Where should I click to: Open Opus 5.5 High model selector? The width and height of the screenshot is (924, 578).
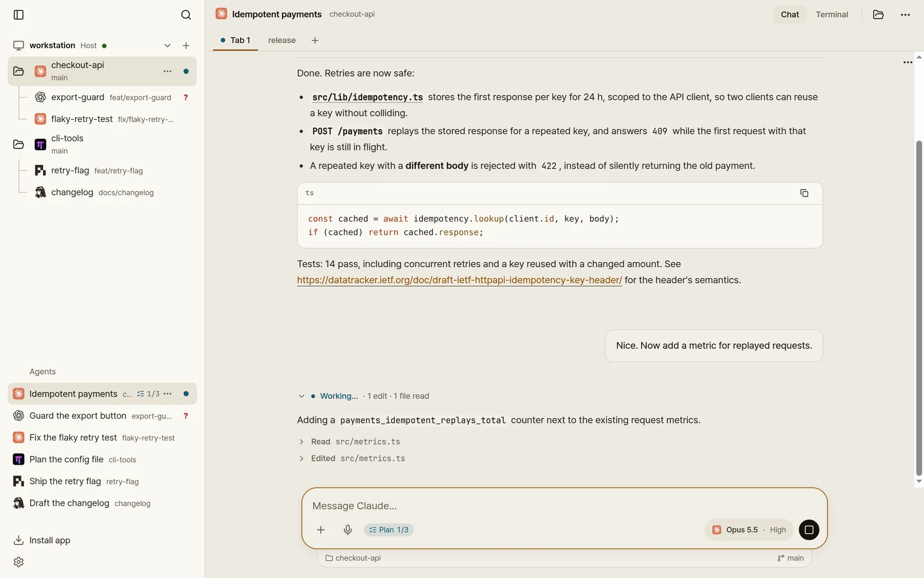point(749,530)
